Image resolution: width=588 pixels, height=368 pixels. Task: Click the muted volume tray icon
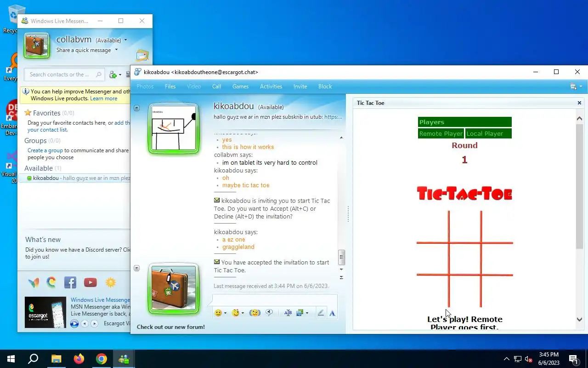click(x=529, y=359)
